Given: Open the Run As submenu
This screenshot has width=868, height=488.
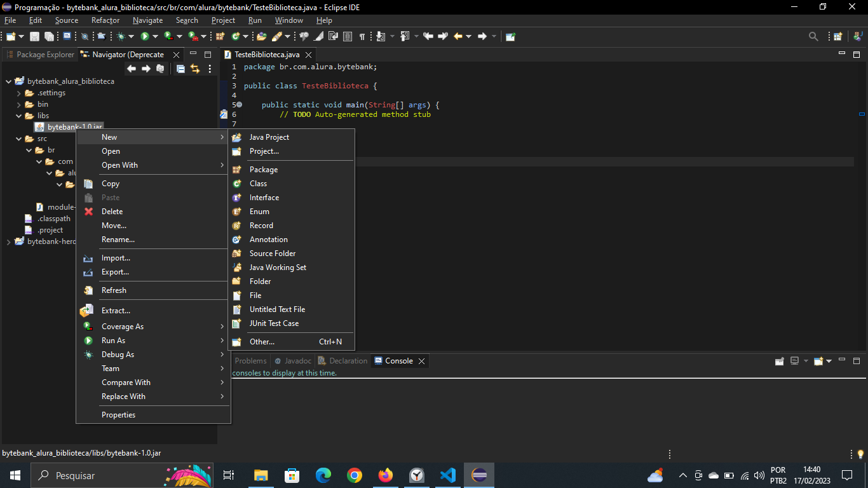Looking at the screenshot, I should tap(153, 341).
